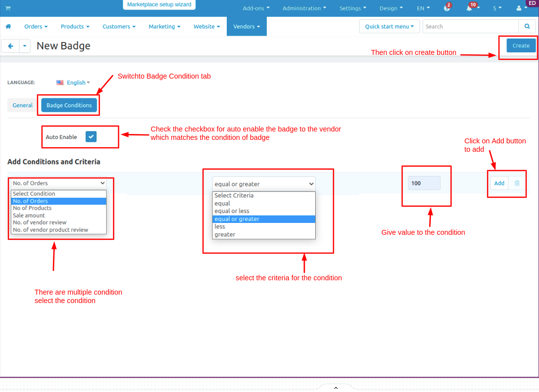Screen dimensions: 539x392
Task: Open the Vendors menu
Action: pyautogui.click(x=247, y=27)
